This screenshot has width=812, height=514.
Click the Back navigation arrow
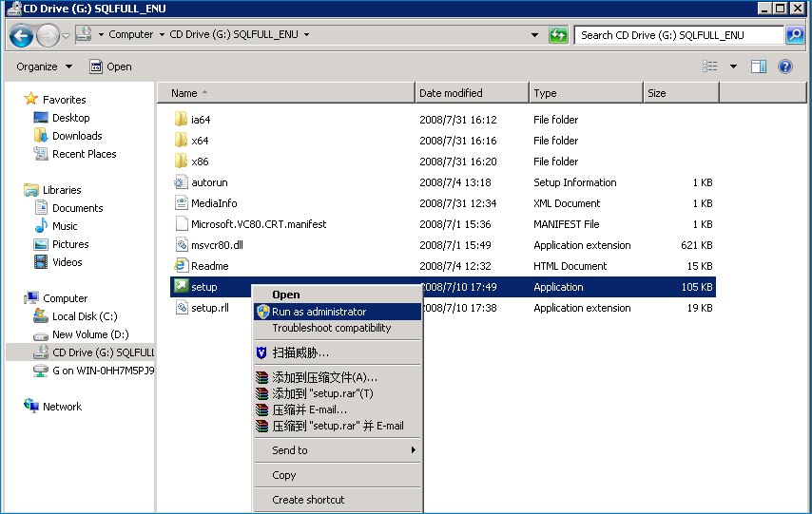(21, 35)
